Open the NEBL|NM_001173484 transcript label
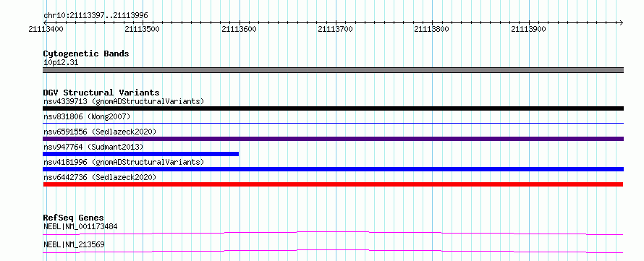Image resolution: width=644 pixels, height=261 pixels. pyautogui.click(x=81, y=226)
